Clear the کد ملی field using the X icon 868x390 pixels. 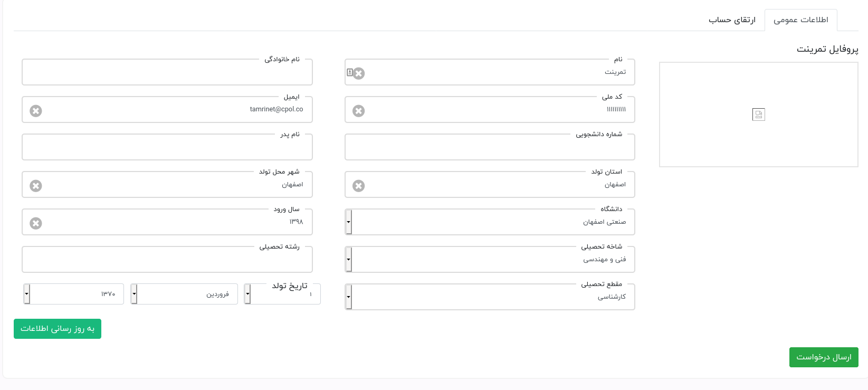(359, 111)
